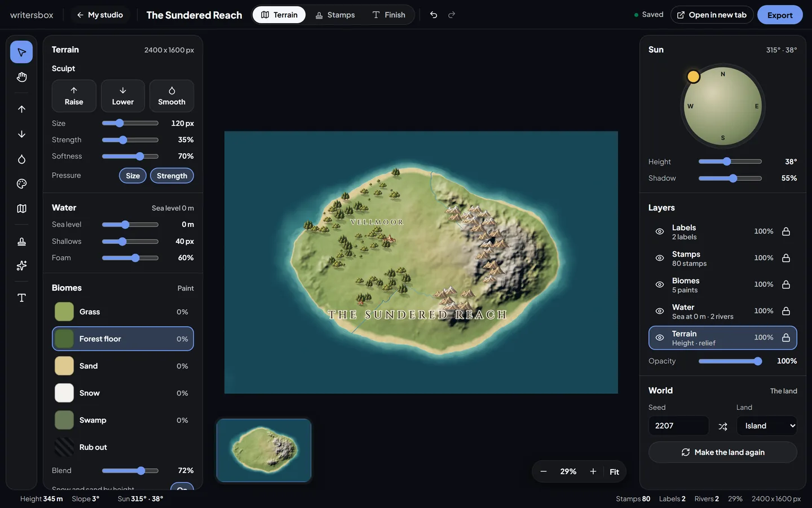Switch to the Stamps tab

pos(336,15)
